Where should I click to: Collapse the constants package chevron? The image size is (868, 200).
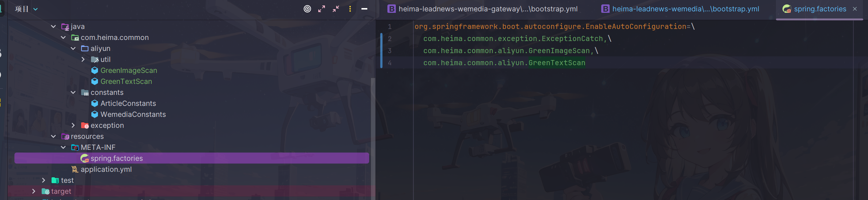point(73,92)
